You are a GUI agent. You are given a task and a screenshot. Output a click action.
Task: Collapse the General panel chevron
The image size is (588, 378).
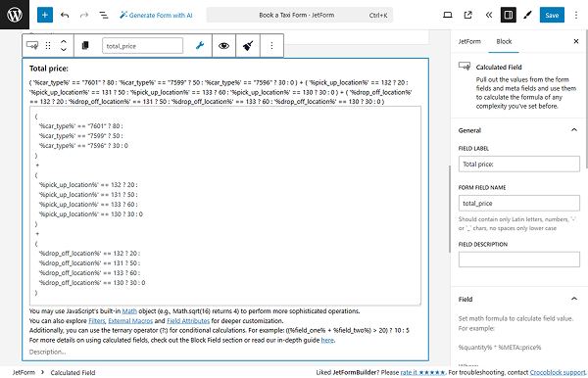coord(573,130)
